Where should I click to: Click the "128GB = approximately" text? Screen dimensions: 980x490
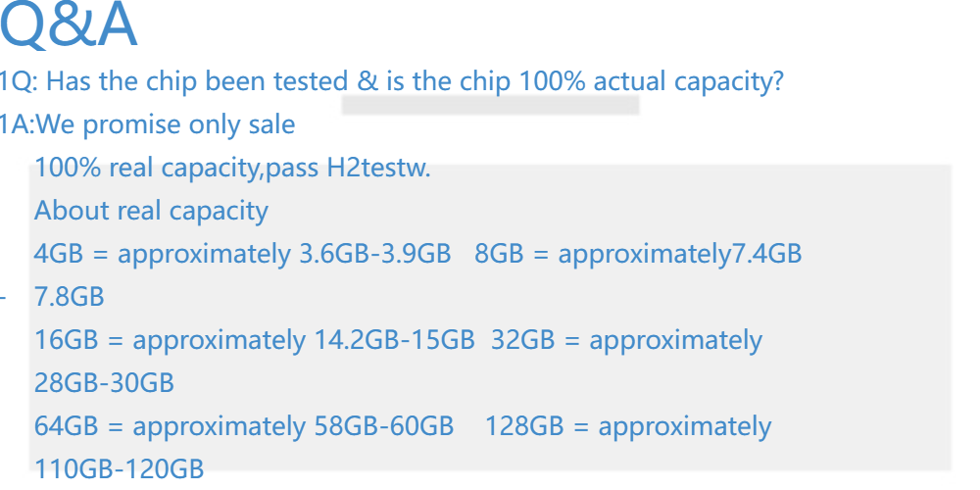pos(627,426)
